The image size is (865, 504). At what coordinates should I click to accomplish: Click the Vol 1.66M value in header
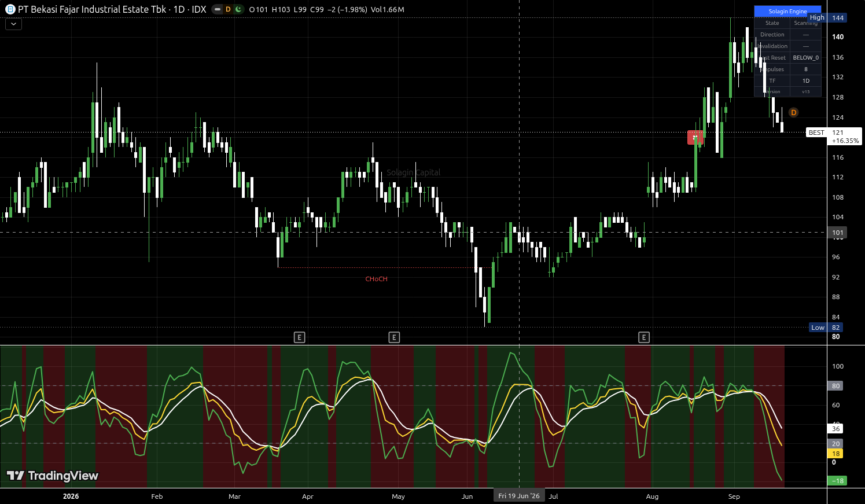(387, 9)
